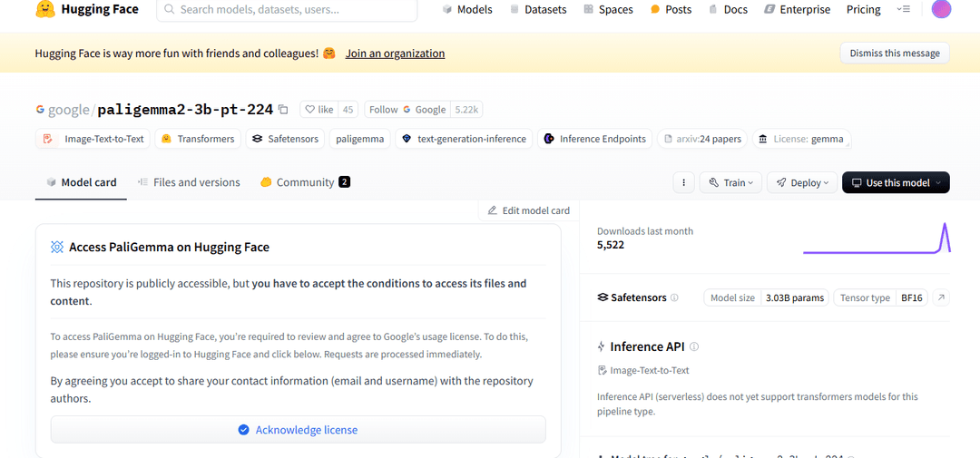Like the paligemma2-3b-pt-224 model
This screenshot has height=458, width=980.
pos(318,110)
